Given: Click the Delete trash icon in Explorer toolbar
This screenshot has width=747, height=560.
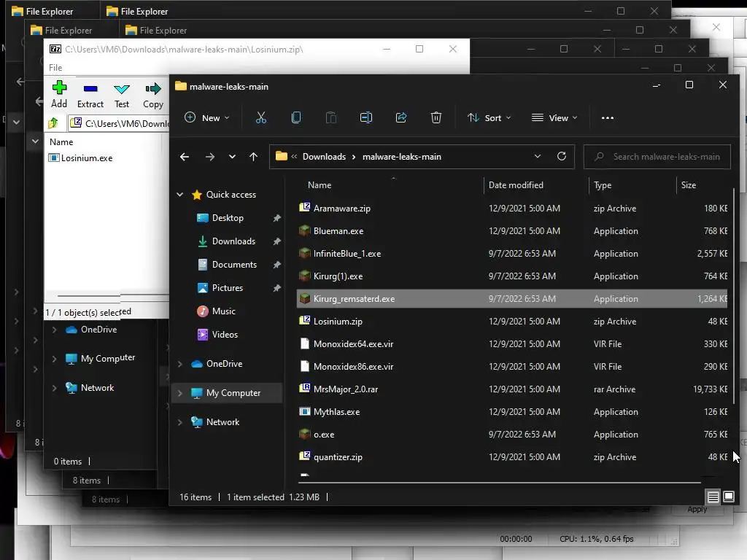Looking at the screenshot, I should point(436,117).
